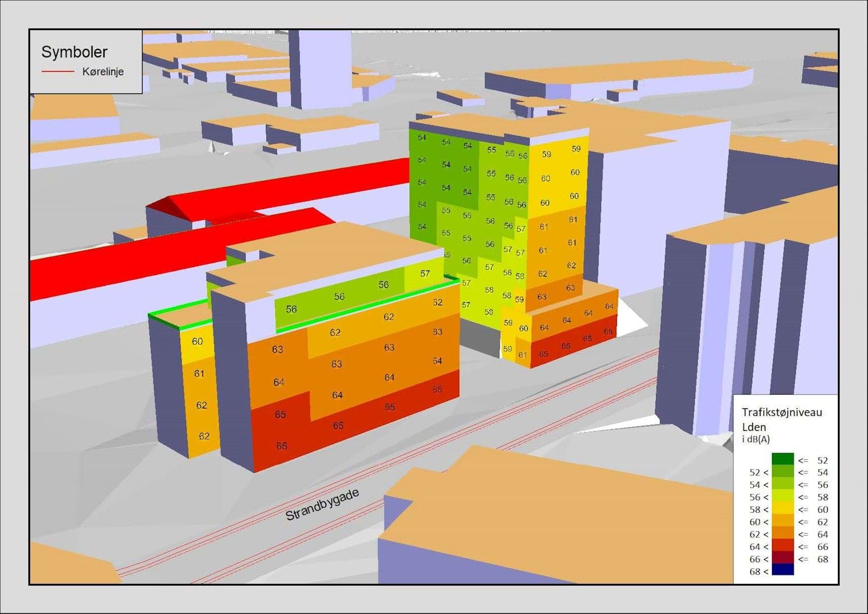Pick the yellow 58–60 legend swatch

point(782,509)
